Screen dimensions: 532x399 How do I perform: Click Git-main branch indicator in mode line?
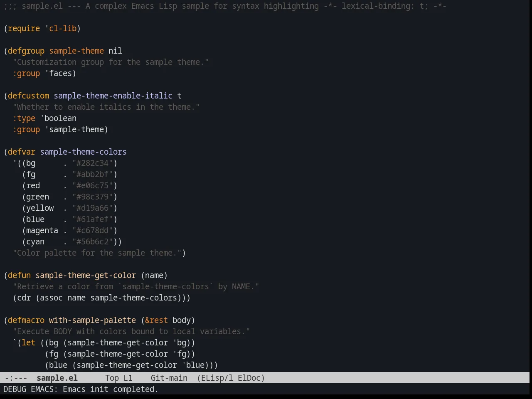pyautogui.click(x=169, y=378)
